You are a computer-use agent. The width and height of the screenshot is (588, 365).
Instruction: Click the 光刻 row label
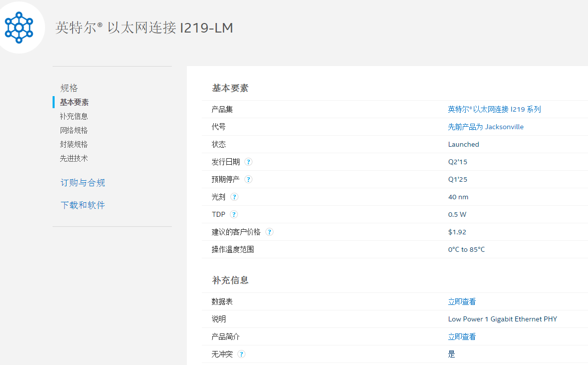coord(219,197)
